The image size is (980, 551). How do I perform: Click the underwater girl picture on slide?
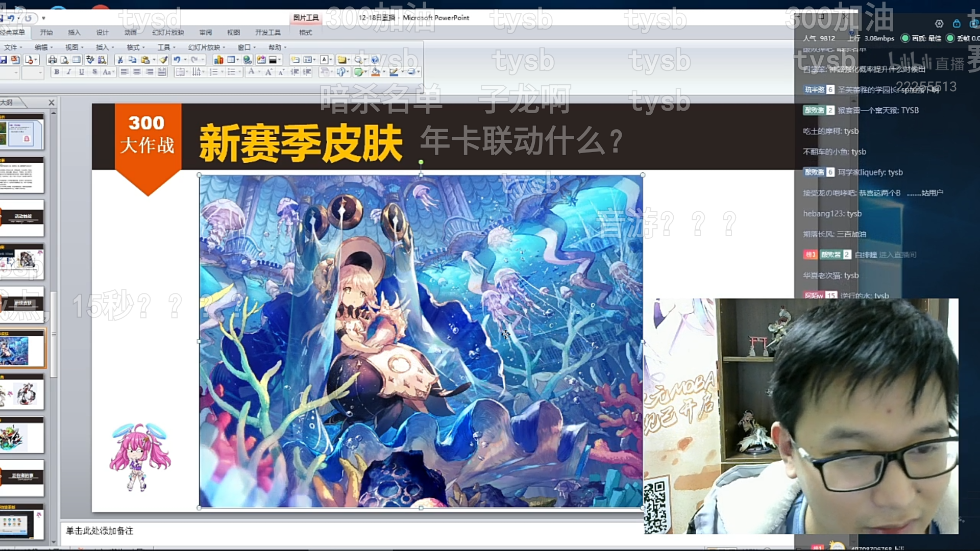click(x=421, y=341)
